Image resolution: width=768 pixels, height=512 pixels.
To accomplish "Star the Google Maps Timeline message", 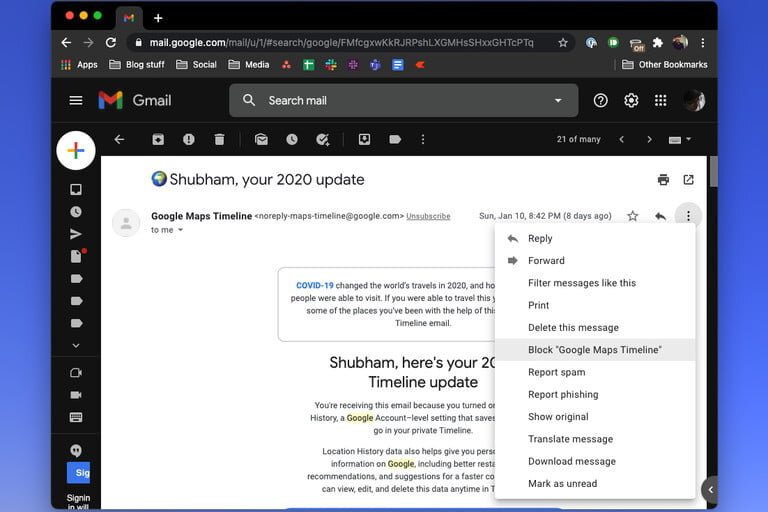I will point(633,216).
